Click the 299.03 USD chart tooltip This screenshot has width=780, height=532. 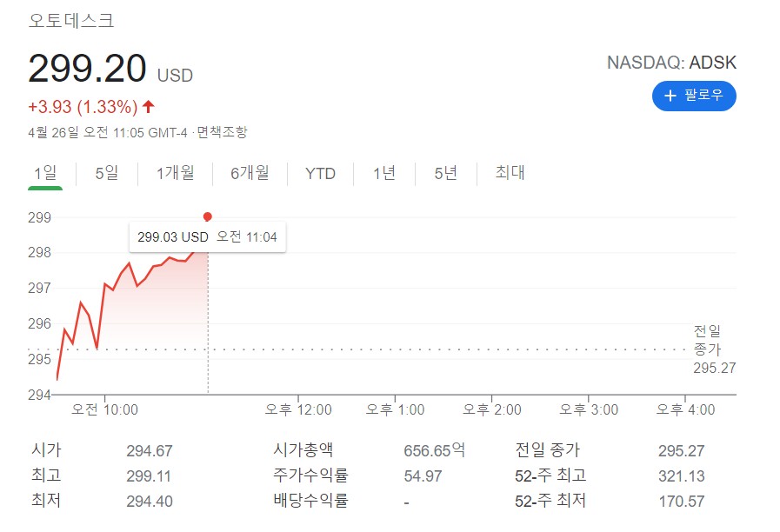pyautogui.click(x=207, y=236)
